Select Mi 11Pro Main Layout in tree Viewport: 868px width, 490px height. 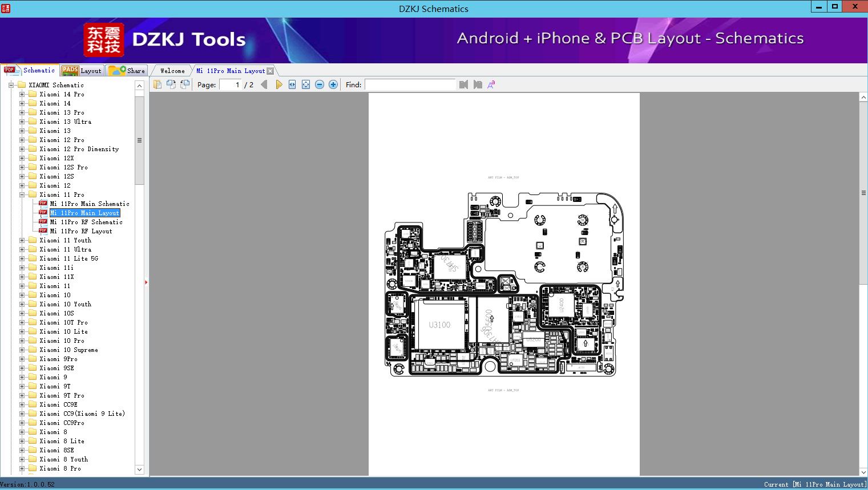coord(84,213)
